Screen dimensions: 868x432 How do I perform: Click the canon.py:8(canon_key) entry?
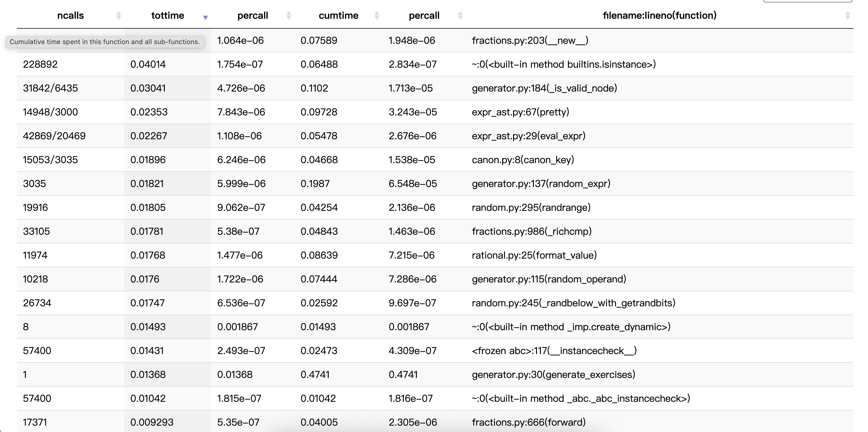pyautogui.click(x=523, y=160)
